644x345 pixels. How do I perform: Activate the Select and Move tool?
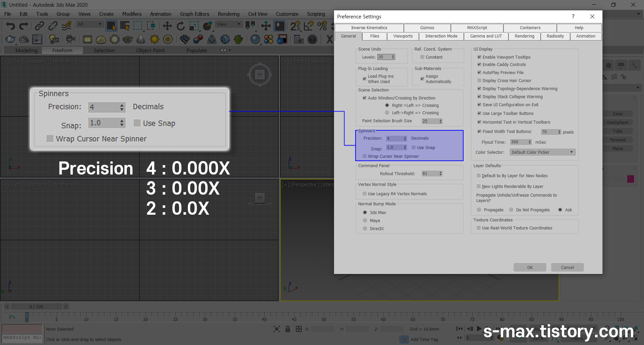pos(167,26)
